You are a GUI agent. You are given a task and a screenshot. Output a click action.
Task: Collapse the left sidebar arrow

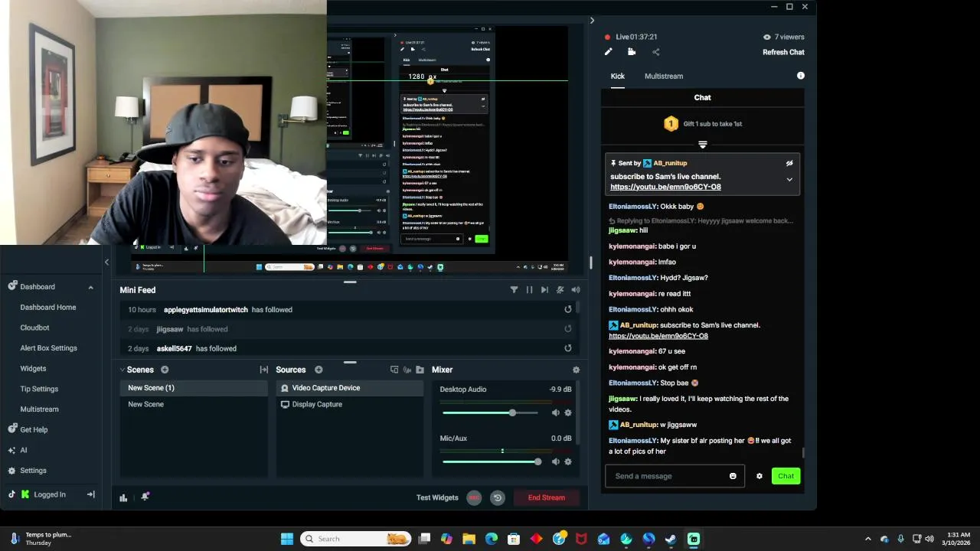pyautogui.click(x=106, y=262)
